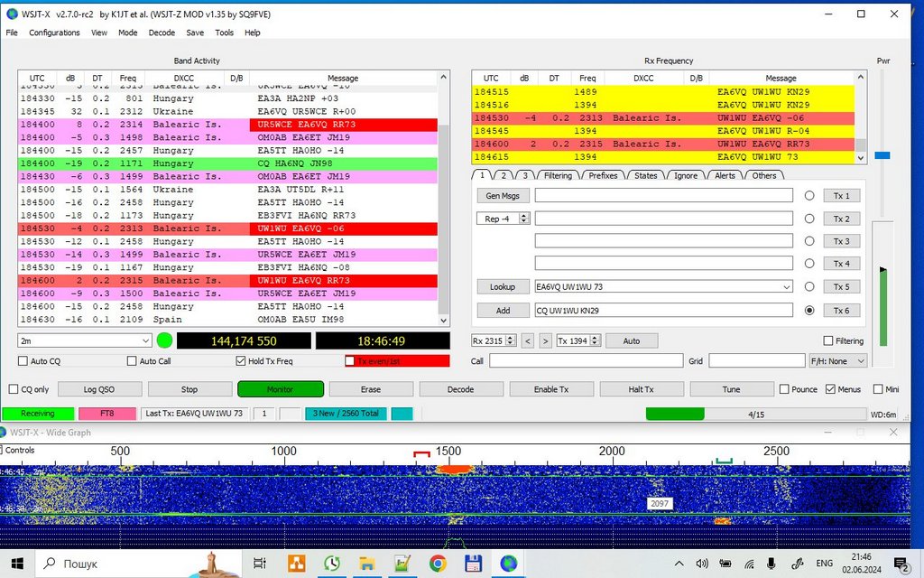
Task: Click the Call input field
Action: 586,361
